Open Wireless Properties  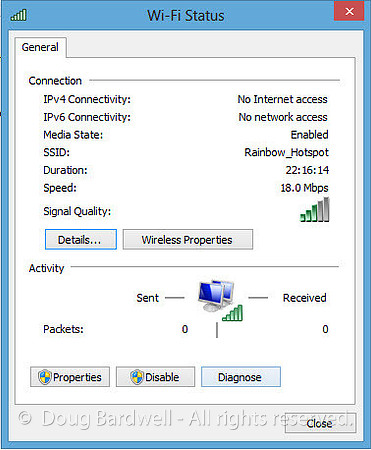click(188, 239)
